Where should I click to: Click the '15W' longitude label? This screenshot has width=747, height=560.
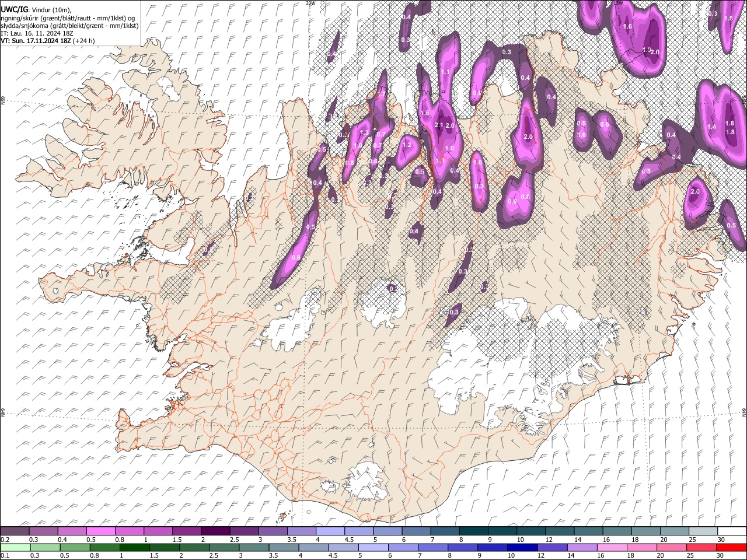[618, 3]
